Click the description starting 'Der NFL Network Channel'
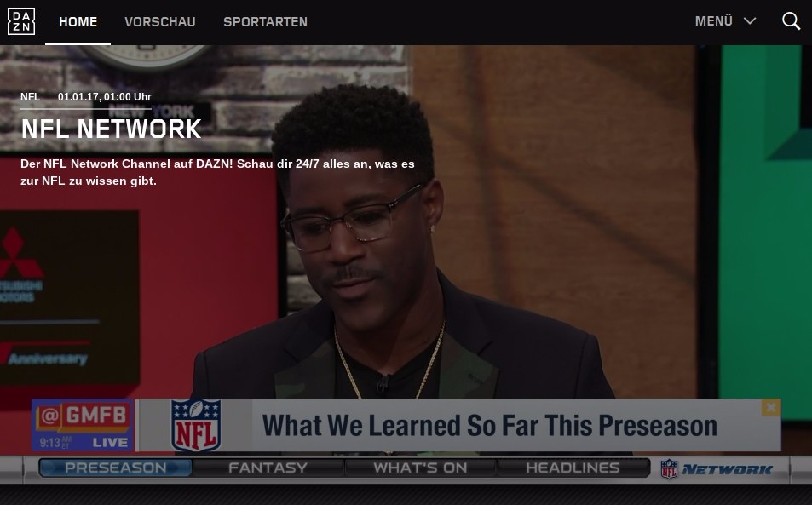 217,172
